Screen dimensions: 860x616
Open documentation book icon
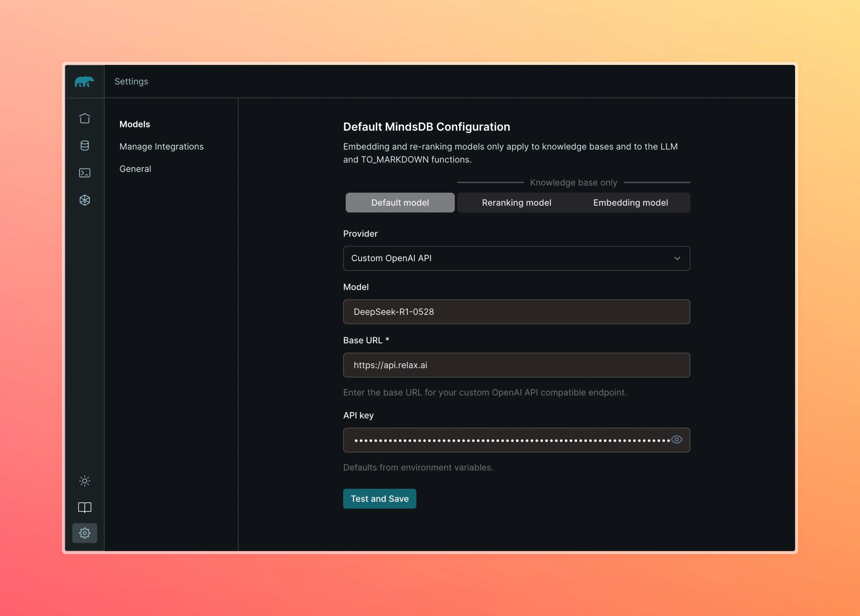[x=85, y=507]
